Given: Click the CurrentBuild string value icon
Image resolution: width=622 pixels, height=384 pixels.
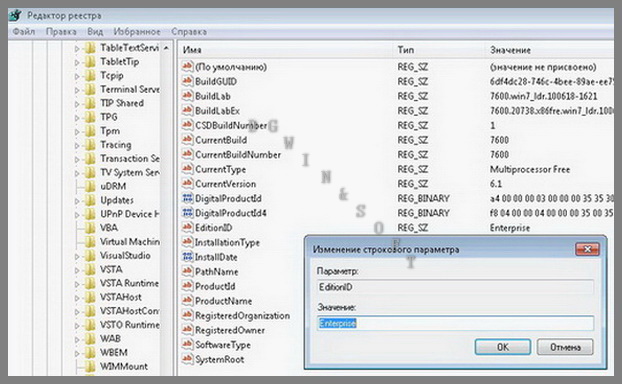Looking at the screenshot, I should click(x=187, y=140).
